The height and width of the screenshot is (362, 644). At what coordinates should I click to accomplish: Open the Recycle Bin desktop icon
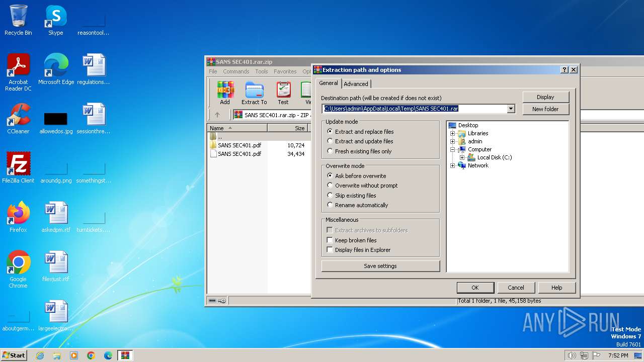point(18,21)
